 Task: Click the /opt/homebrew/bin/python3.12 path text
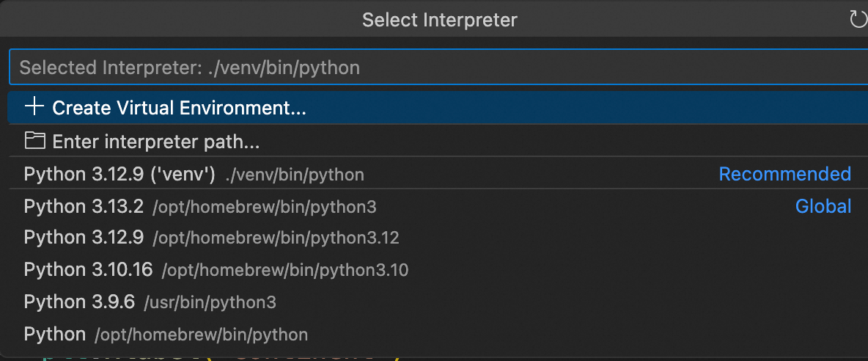(276, 238)
